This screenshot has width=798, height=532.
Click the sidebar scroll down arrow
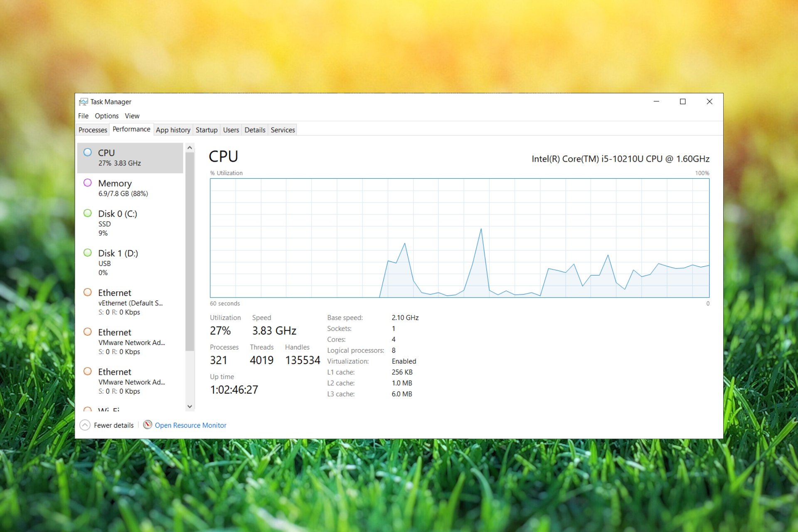[x=190, y=406]
